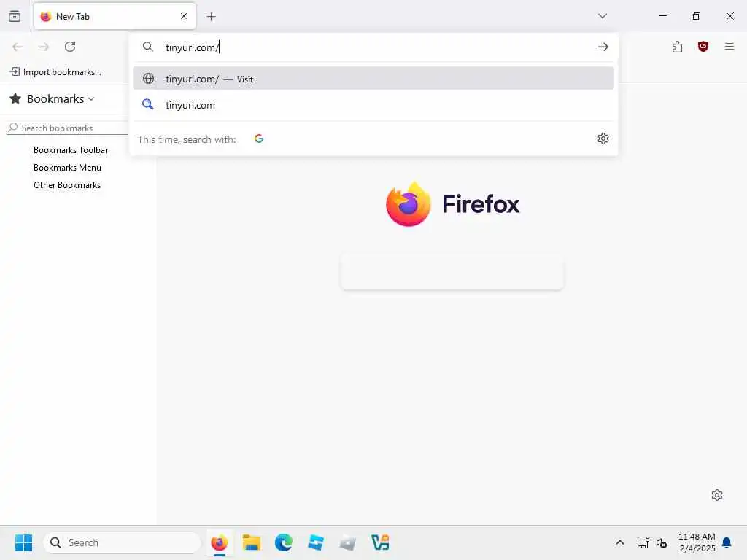Select the New Tab tab

(115, 16)
